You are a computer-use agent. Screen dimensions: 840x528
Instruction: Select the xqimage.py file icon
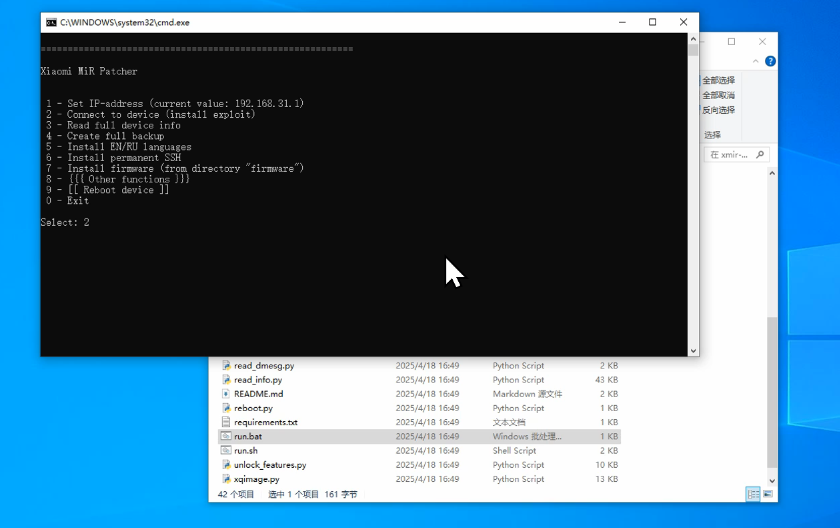coord(226,479)
